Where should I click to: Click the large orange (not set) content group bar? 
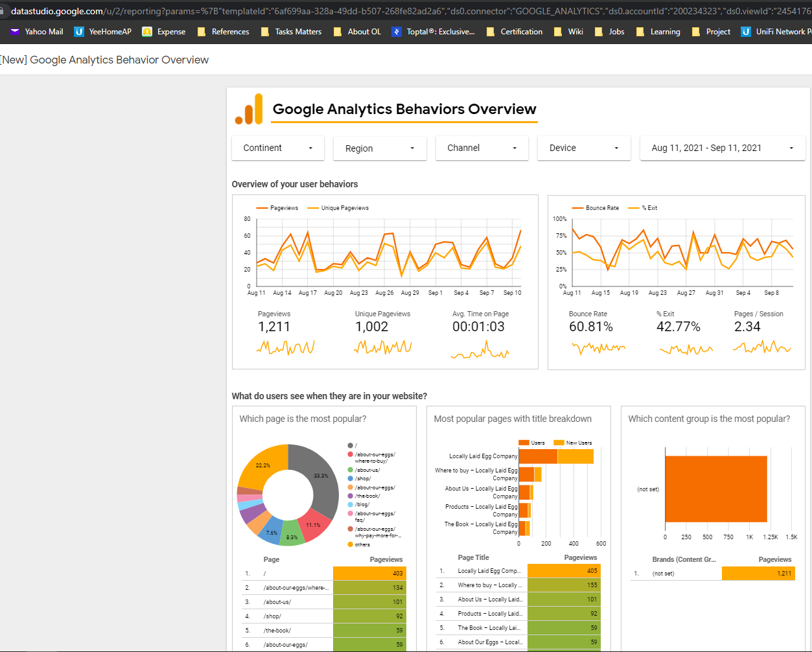click(x=716, y=489)
